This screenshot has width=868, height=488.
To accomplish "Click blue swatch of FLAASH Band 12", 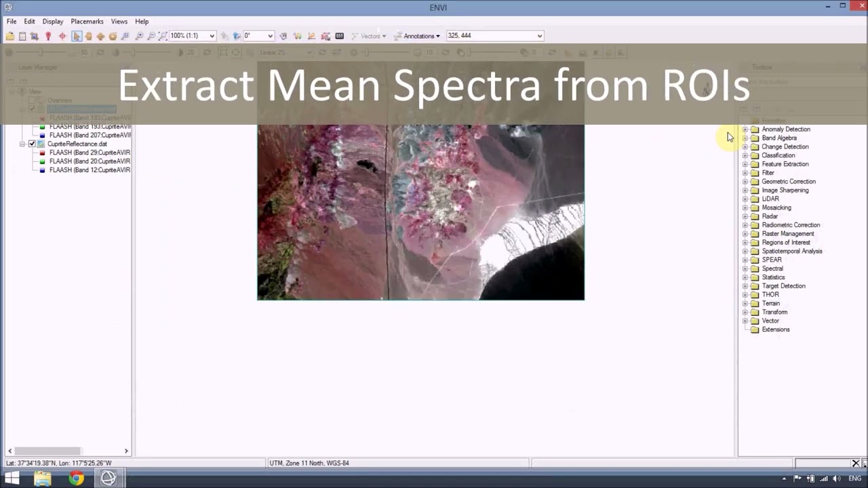I will tap(43, 170).
